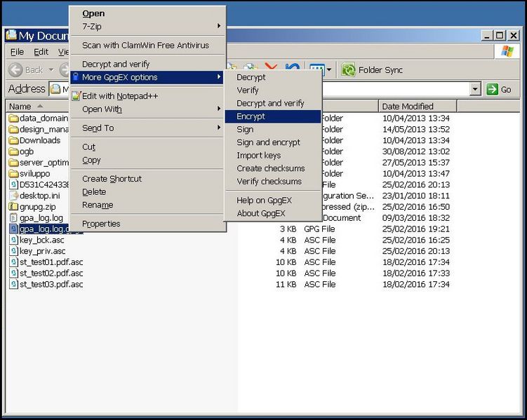Open the Back history dropdown arrow

click(51, 70)
